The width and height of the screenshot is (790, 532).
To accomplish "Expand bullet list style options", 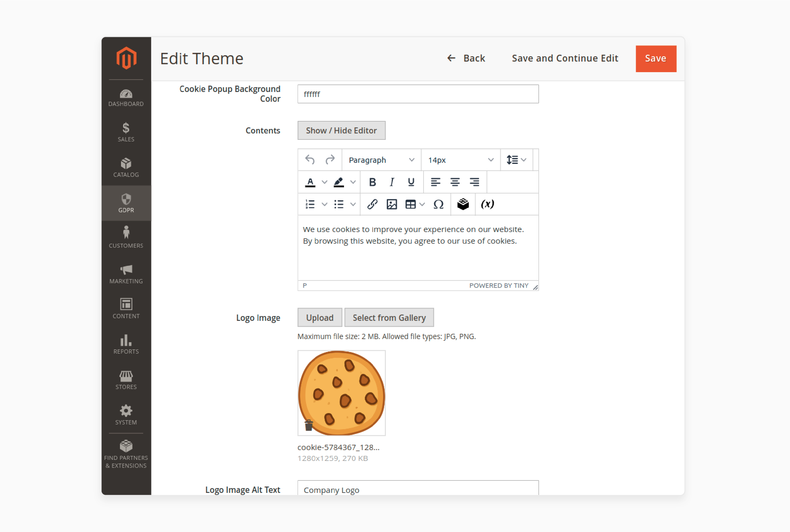I will tap(353, 204).
